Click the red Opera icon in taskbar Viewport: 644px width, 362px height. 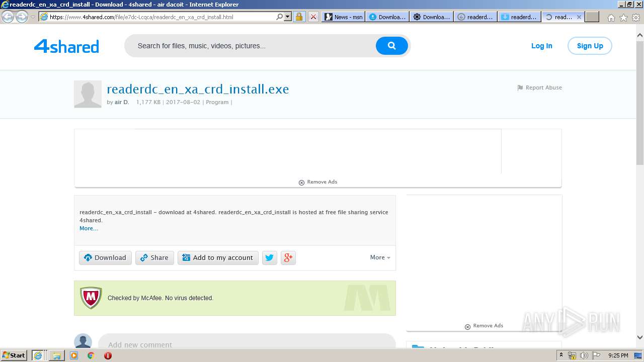click(108, 355)
